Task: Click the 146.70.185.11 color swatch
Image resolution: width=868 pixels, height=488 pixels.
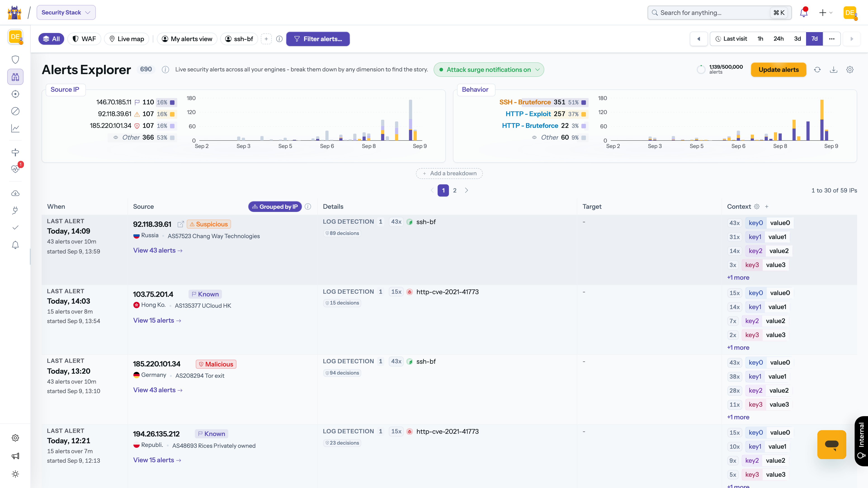Action: click(172, 102)
